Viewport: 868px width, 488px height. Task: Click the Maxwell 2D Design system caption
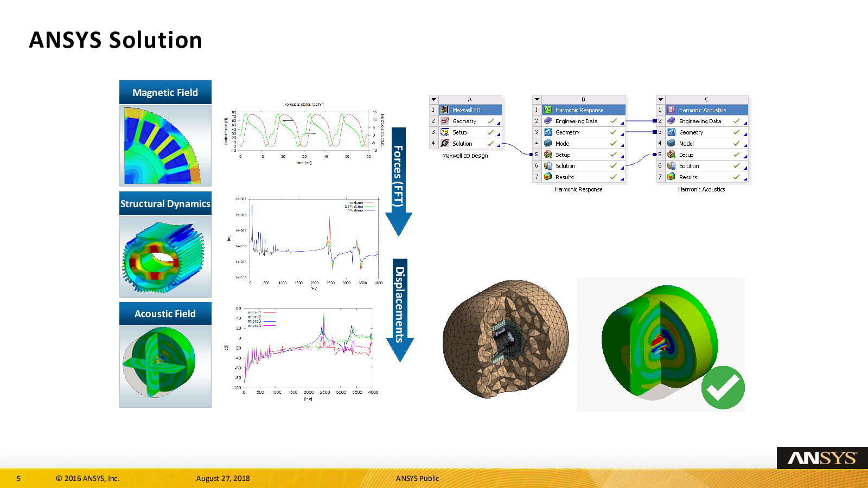(x=465, y=156)
